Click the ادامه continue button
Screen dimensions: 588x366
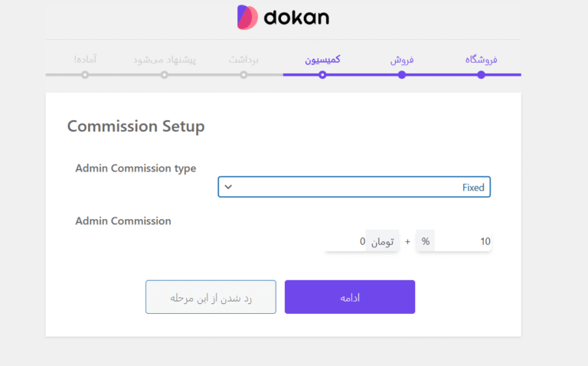[x=349, y=297]
